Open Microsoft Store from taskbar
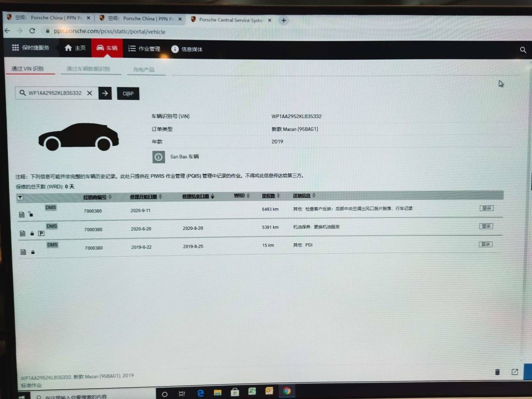The image size is (532, 399). (x=235, y=392)
